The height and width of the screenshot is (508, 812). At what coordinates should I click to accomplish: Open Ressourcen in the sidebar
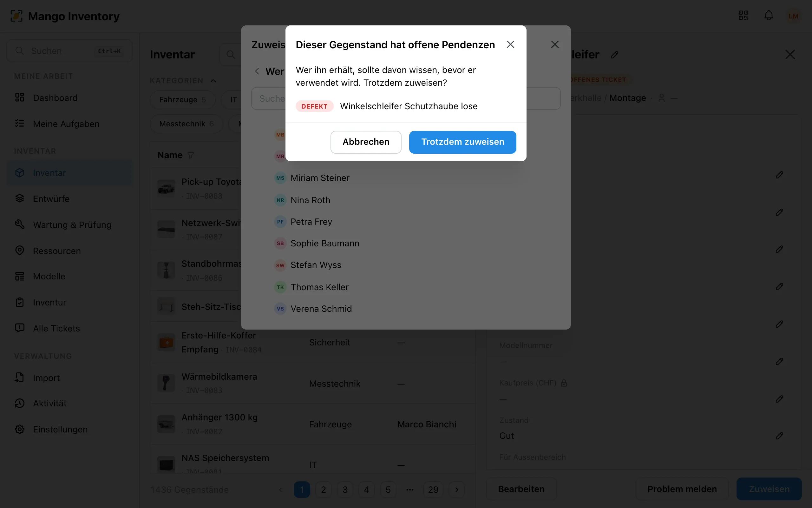pos(69,251)
